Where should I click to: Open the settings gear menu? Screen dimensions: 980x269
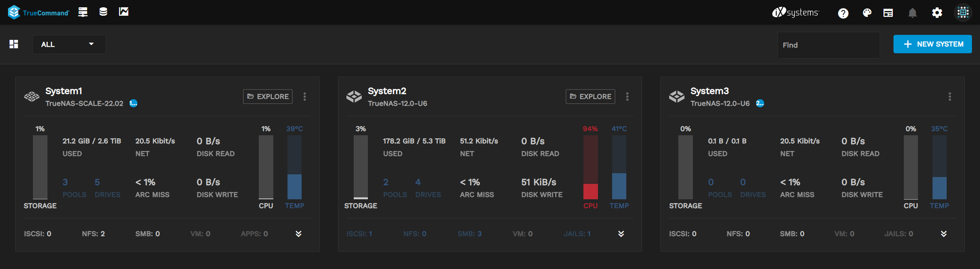click(x=937, y=13)
